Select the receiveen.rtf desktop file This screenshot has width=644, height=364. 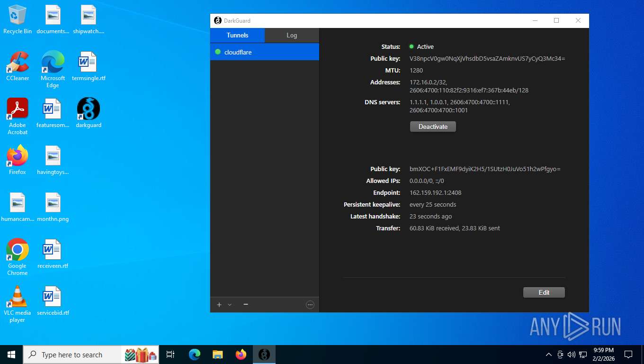tap(53, 254)
